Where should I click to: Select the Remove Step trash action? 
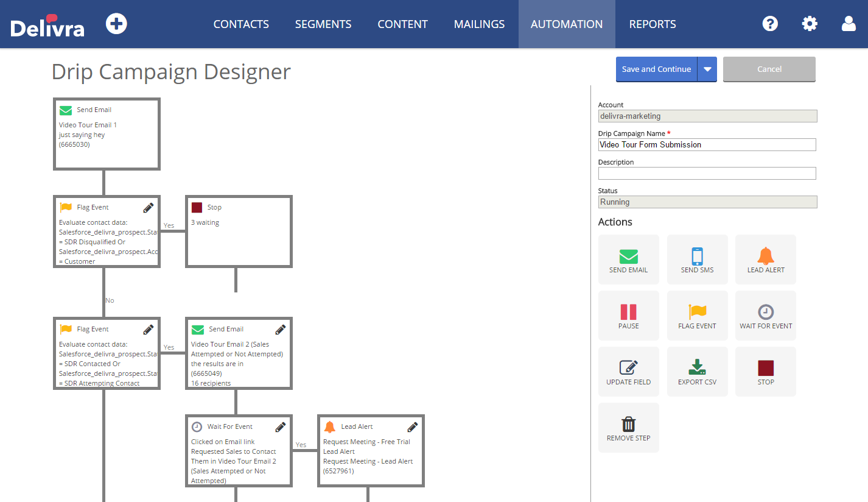click(x=629, y=428)
